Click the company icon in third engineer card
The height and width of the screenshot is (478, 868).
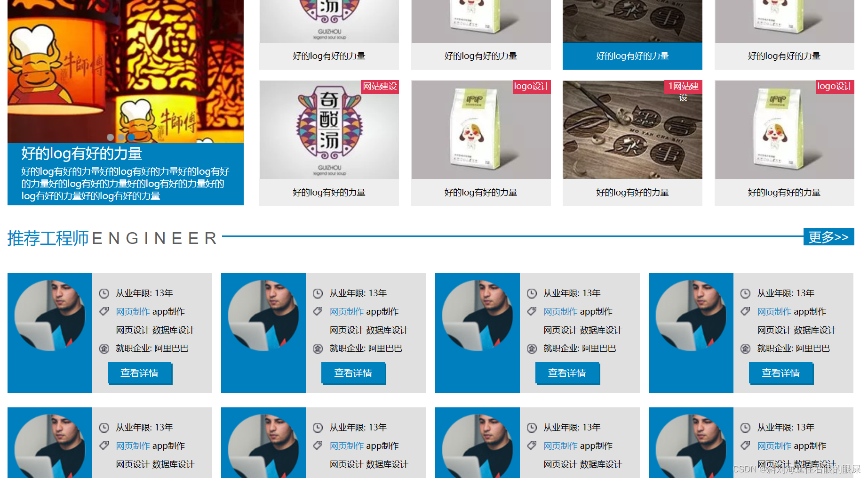pos(532,348)
